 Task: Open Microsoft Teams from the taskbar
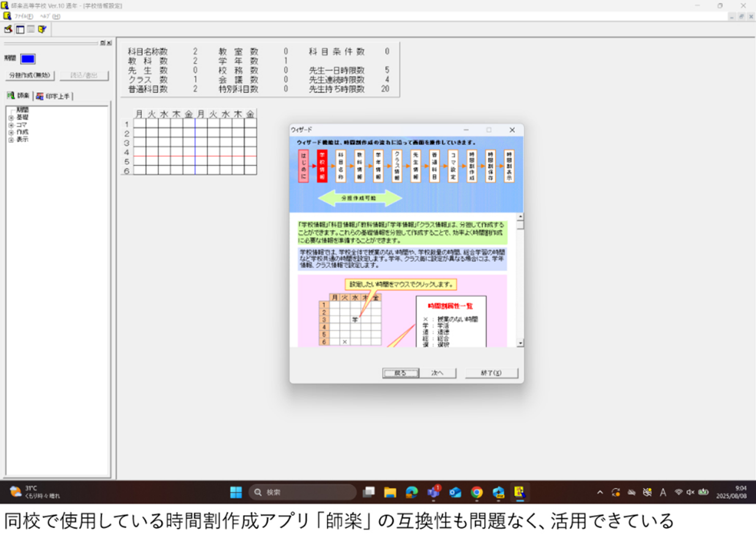coord(433,492)
